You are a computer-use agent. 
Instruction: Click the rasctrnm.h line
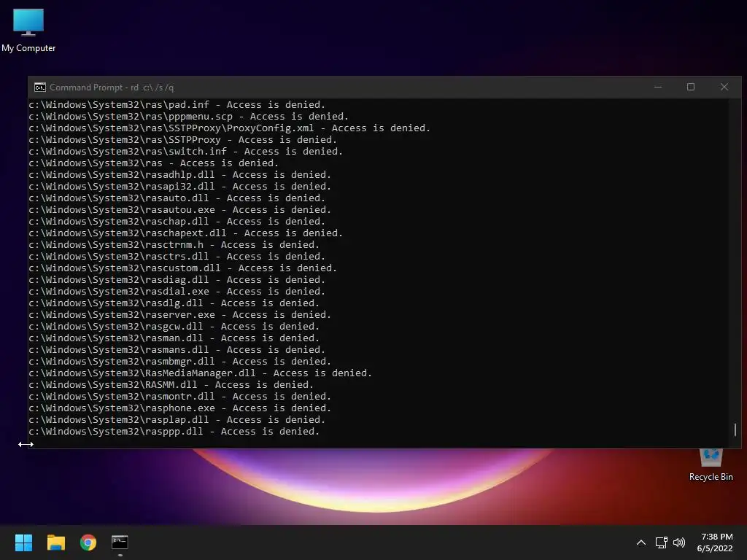coord(174,245)
